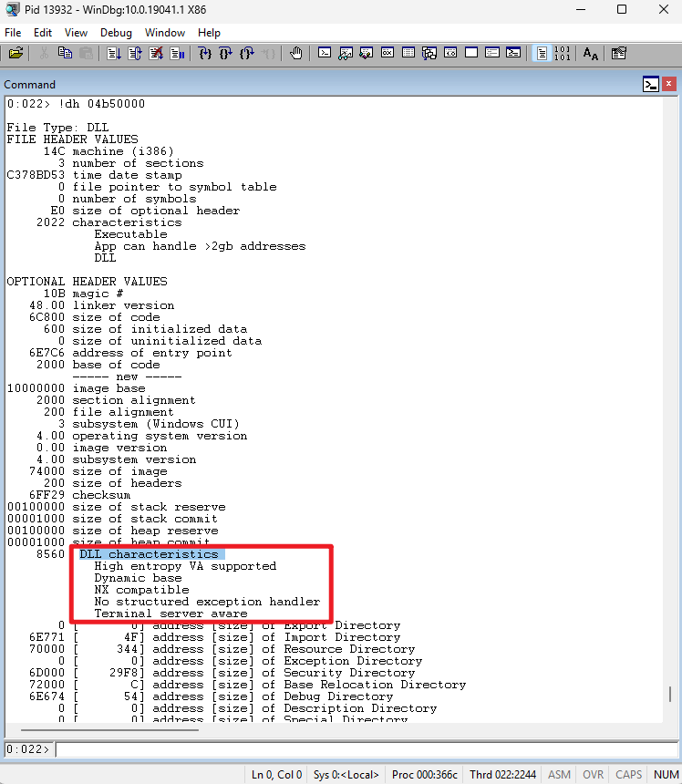Click the command input field beside 0:022>

[365, 749]
